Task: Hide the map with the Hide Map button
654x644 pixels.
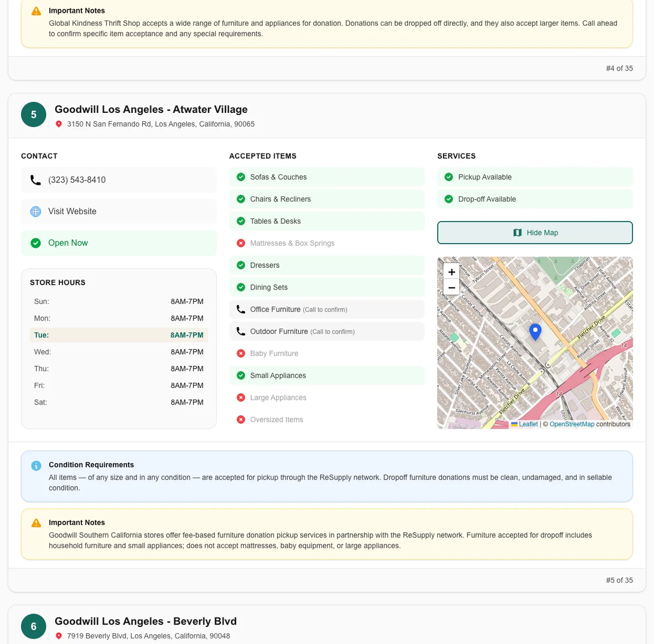Action: (x=535, y=232)
